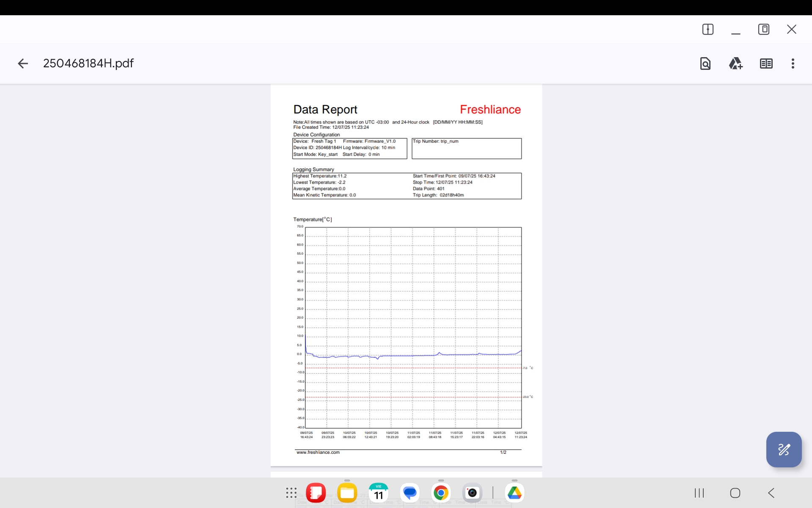812x508 pixels.
Task: Open the yellow My Files app
Action: (347, 493)
